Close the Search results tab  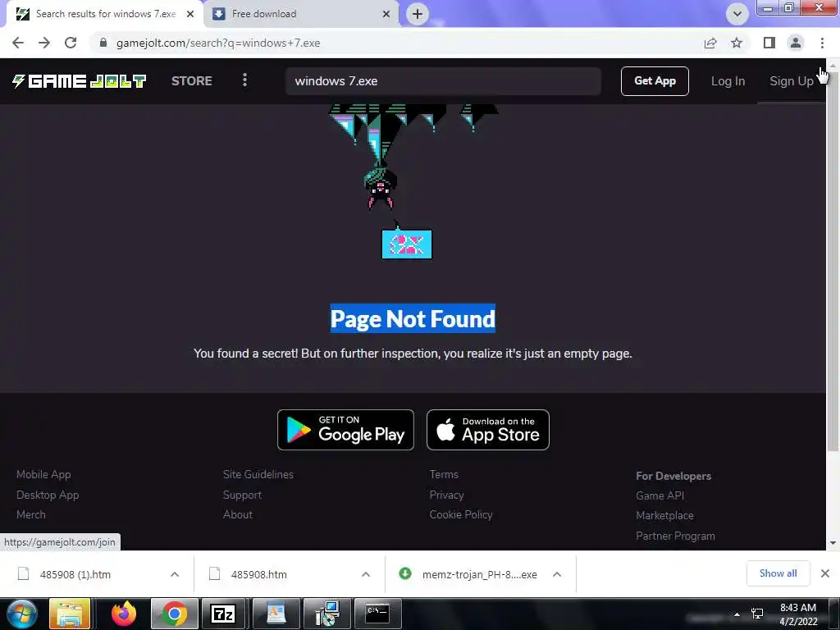pos(190,14)
